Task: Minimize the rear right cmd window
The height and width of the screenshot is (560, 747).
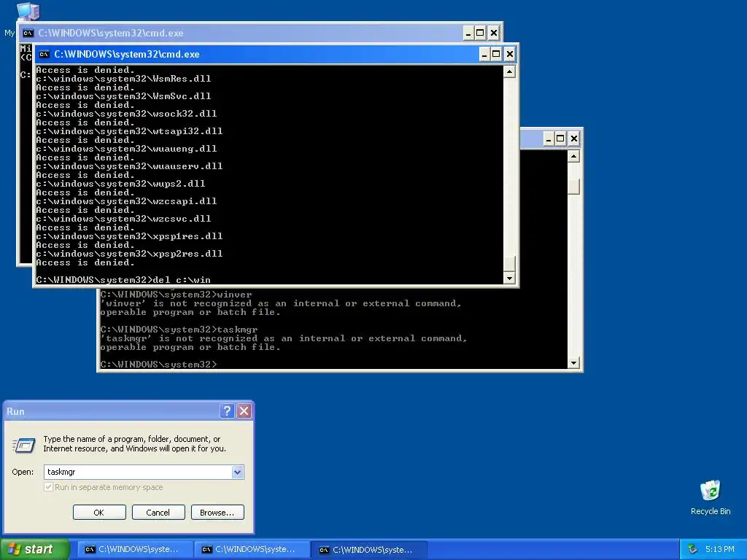Action: click(x=549, y=139)
